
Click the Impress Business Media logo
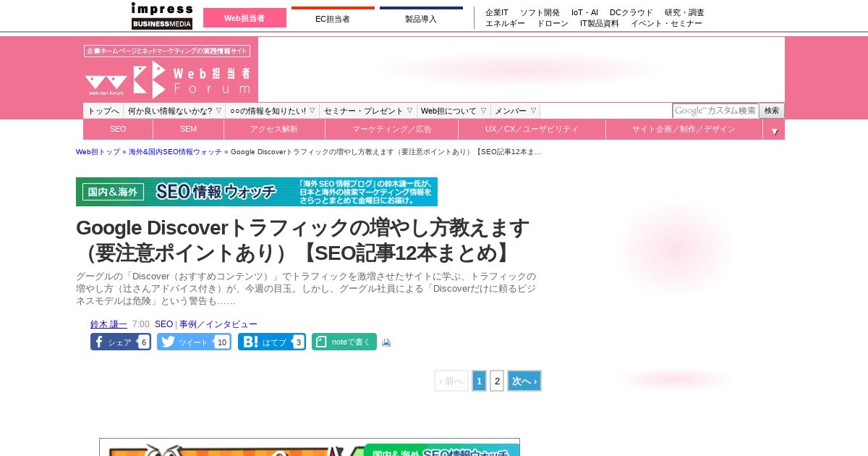coord(162,16)
